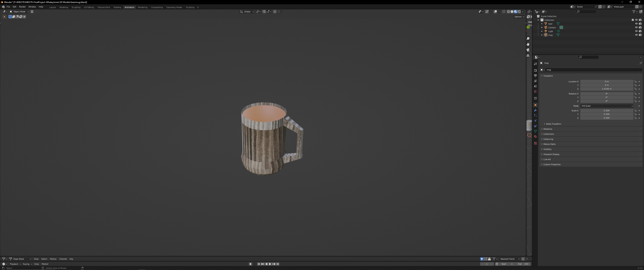Toggle camera view gizmo icon
This screenshot has height=270, width=644.
coord(528,50)
